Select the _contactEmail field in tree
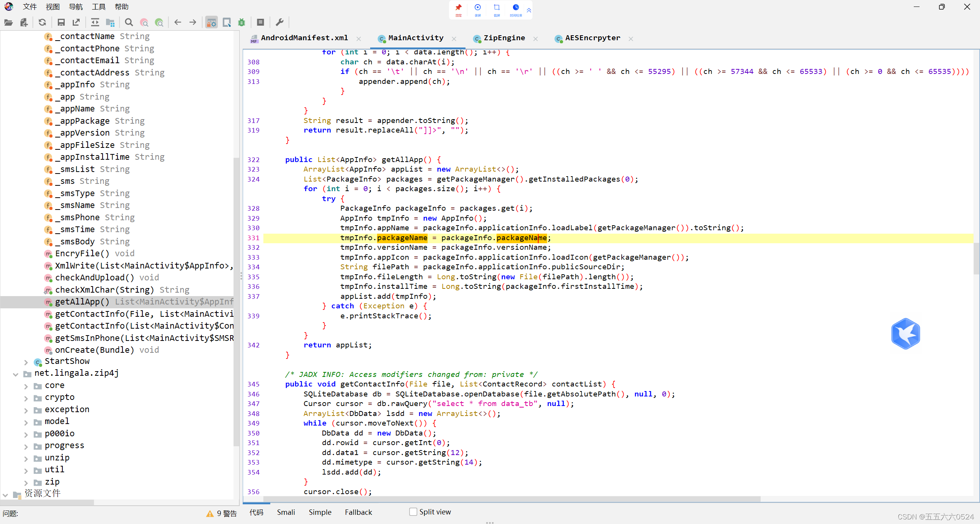 [x=100, y=61]
